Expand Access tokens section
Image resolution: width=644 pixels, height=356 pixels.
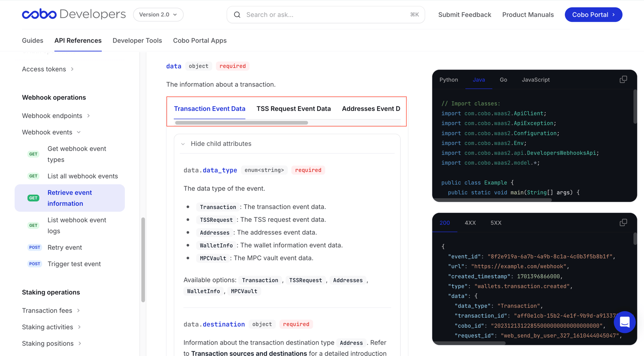coord(48,69)
